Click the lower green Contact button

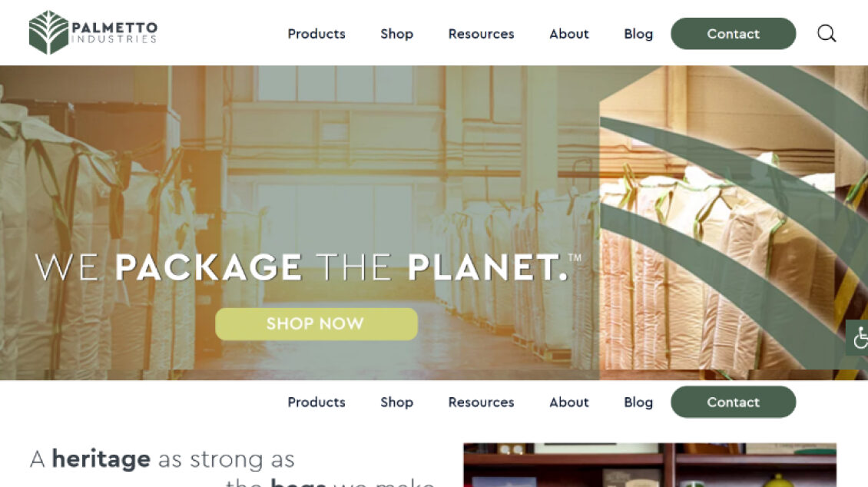tap(734, 402)
